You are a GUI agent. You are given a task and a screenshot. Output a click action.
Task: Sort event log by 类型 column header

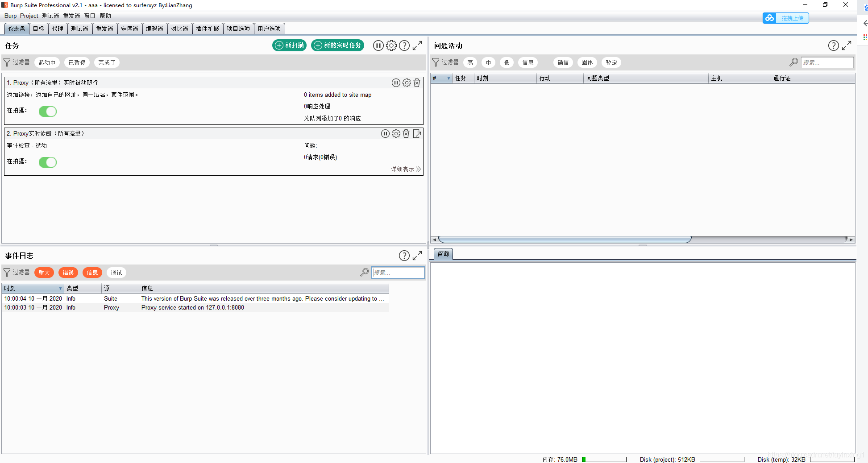(83, 288)
